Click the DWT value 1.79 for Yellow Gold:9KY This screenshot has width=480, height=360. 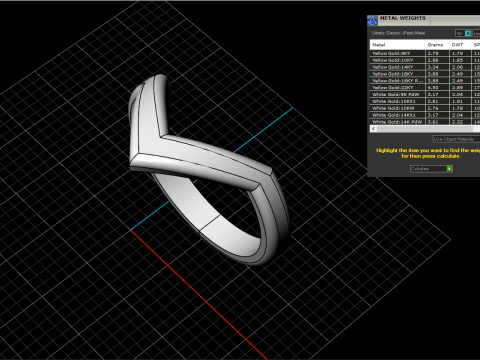[x=457, y=53]
